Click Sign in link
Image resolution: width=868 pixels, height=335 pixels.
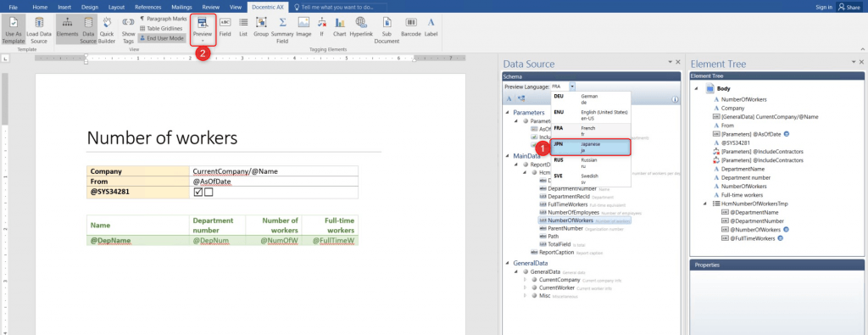(x=824, y=7)
